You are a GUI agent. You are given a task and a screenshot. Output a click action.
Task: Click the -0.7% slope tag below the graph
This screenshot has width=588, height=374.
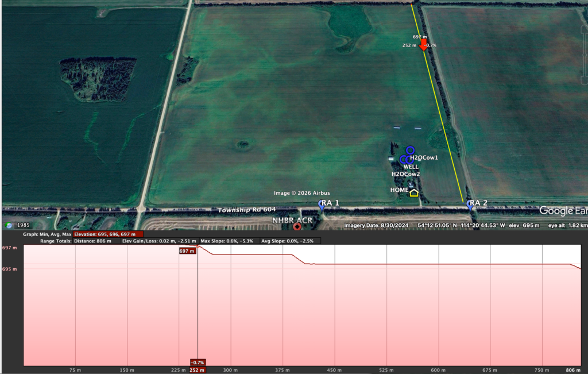point(198,363)
